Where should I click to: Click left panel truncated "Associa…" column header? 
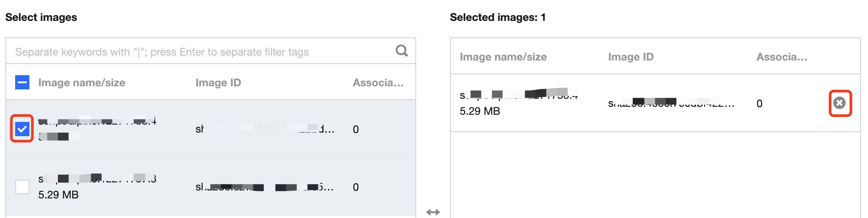coord(378,83)
